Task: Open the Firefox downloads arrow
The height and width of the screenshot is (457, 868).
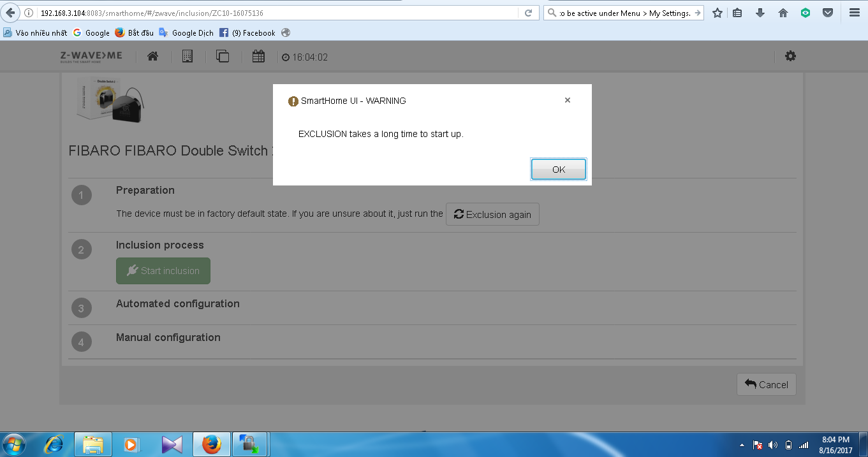Action: (x=760, y=13)
